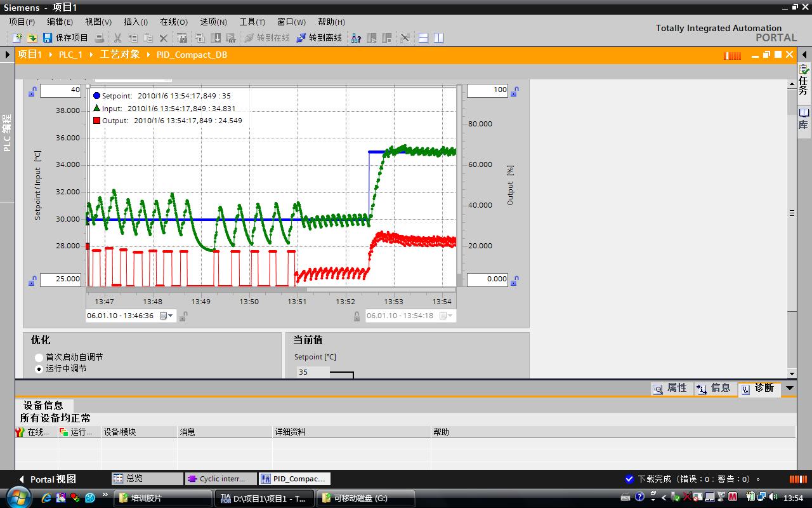The image size is (812, 508).
Task: Open the 视图(V) menu
Action: click(98, 22)
